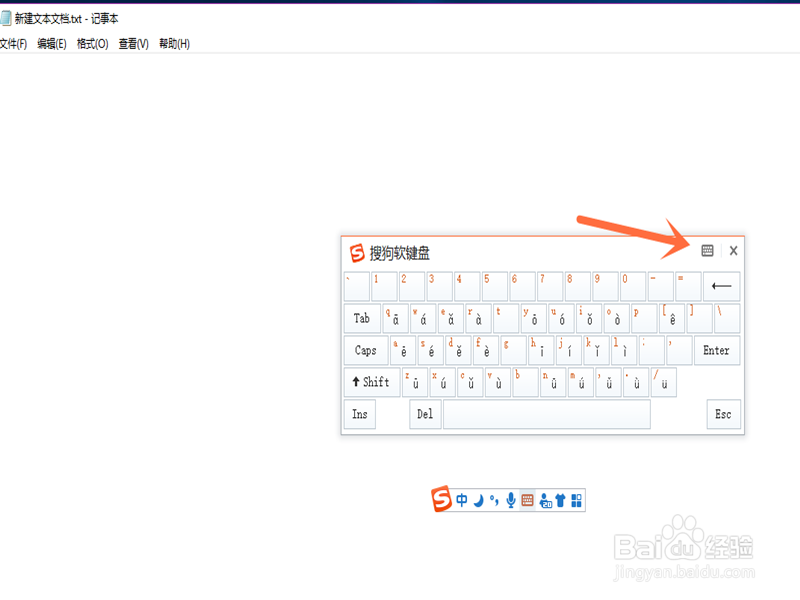Click the backslash key on soft keyboard

[x=727, y=318]
